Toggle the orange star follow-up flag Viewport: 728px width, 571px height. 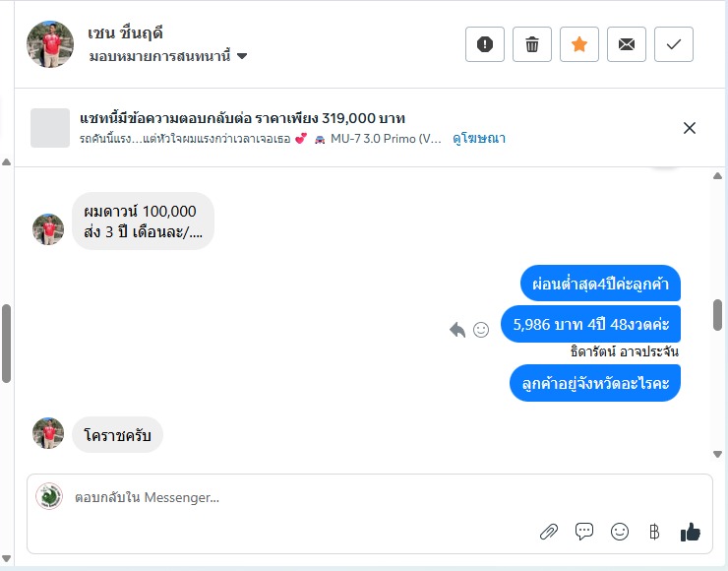point(579,44)
